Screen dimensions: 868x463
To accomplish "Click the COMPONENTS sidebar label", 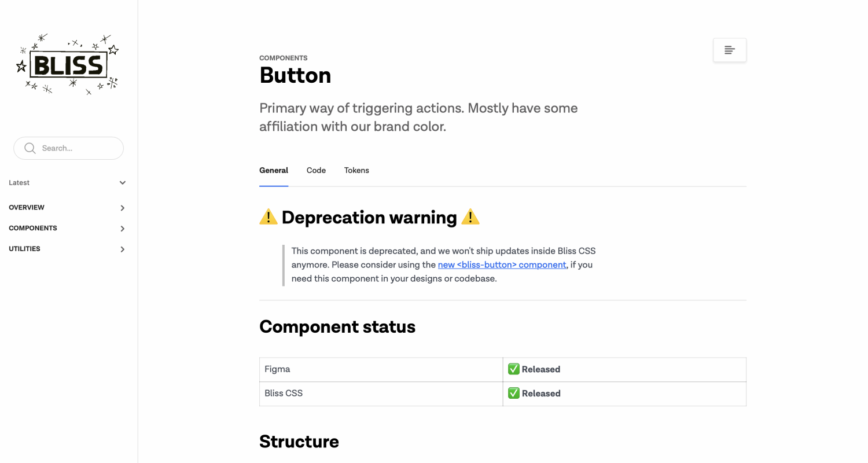I will click(x=33, y=228).
